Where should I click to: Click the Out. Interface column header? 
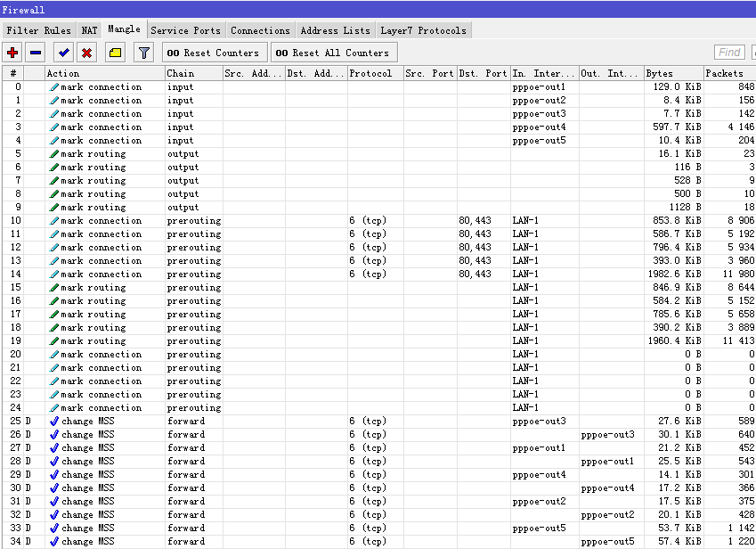click(x=612, y=73)
